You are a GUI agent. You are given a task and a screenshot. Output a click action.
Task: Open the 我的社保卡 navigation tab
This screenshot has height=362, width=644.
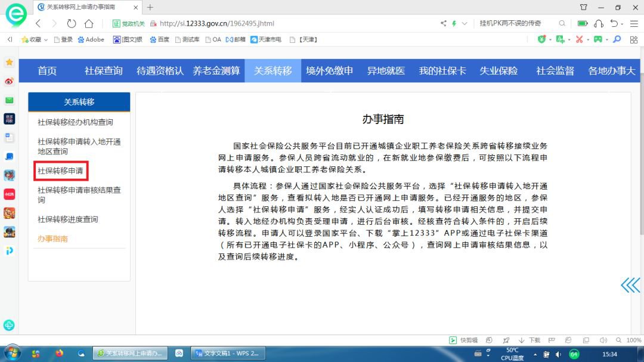[442, 71]
